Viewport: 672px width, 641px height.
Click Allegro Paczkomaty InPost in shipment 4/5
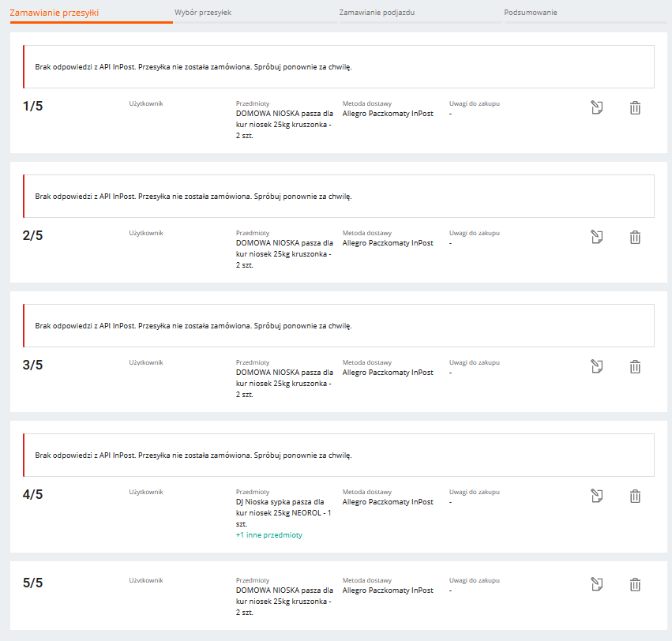(388, 502)
